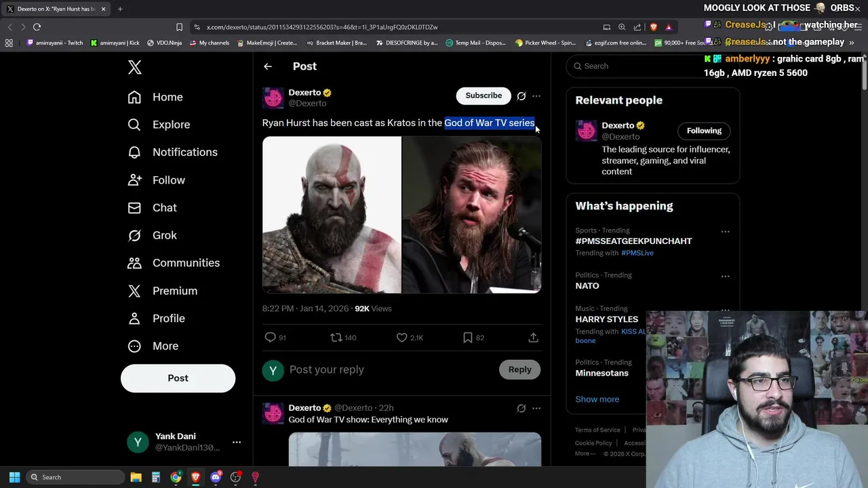Open the Cookie Policy link
Image resolution: width=868 pixels, height=488 pixels.
593,443
